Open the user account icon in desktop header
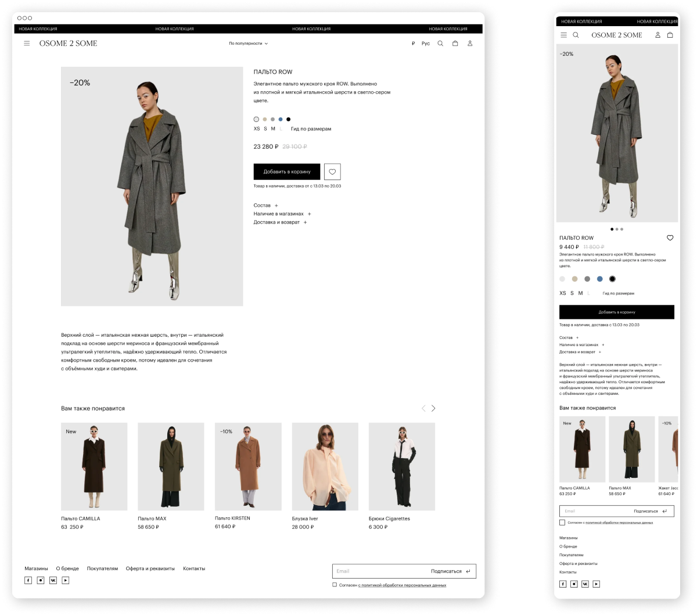This screenshot has width=697, height=616. coord(470,44)
